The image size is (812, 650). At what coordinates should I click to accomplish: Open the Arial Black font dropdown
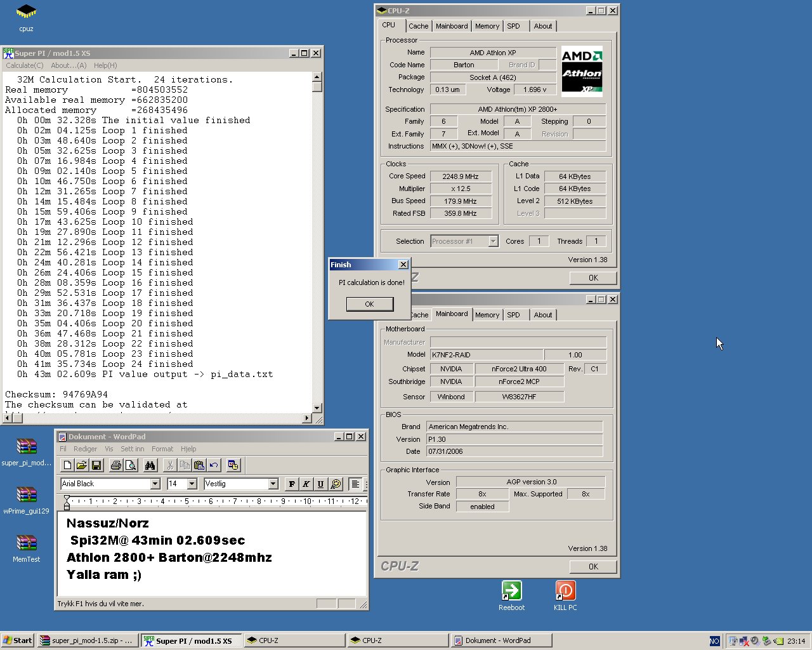[155, 484]
